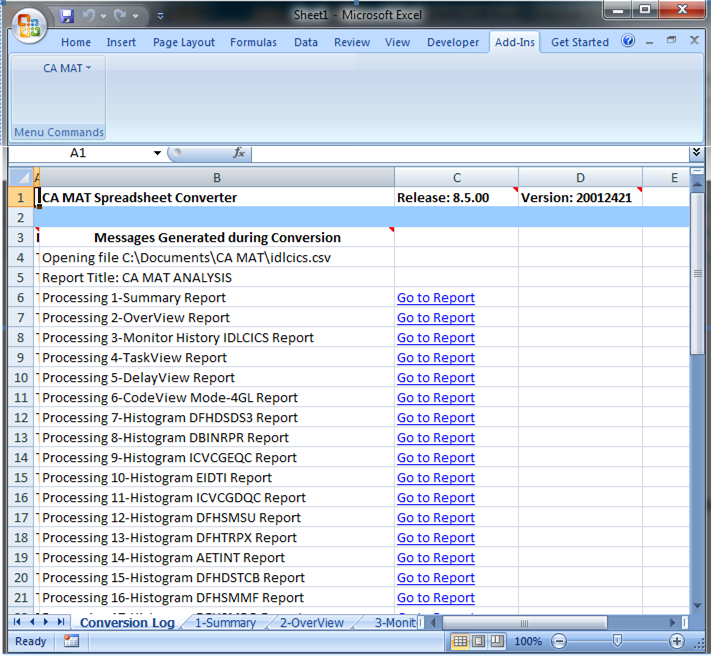Select cell 'Report Title: CA MAT ANALYSIS'
Screen dimensions: 712x657
click(x=217, y=277)
